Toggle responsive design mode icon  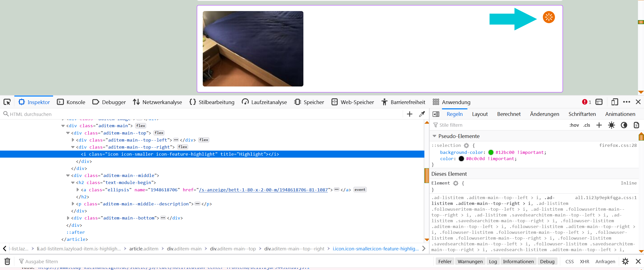click(615, 102)
